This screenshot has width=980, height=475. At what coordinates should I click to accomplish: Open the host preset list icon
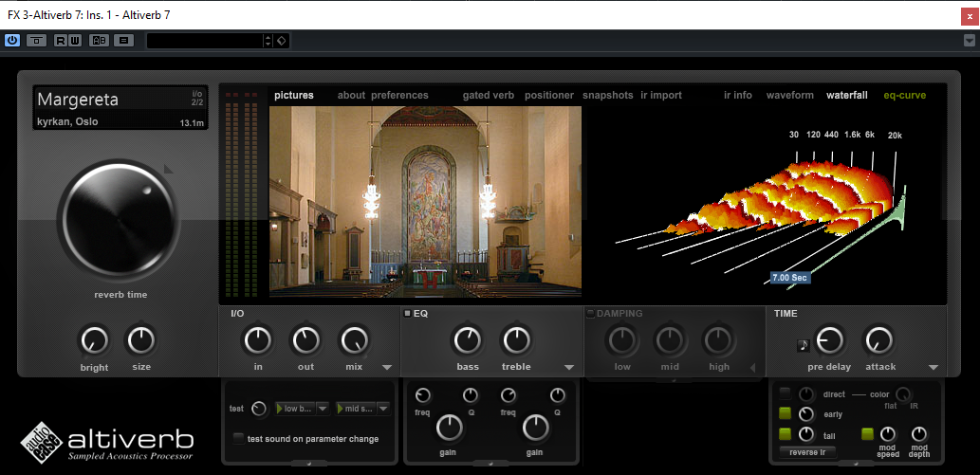click(123, 41)
